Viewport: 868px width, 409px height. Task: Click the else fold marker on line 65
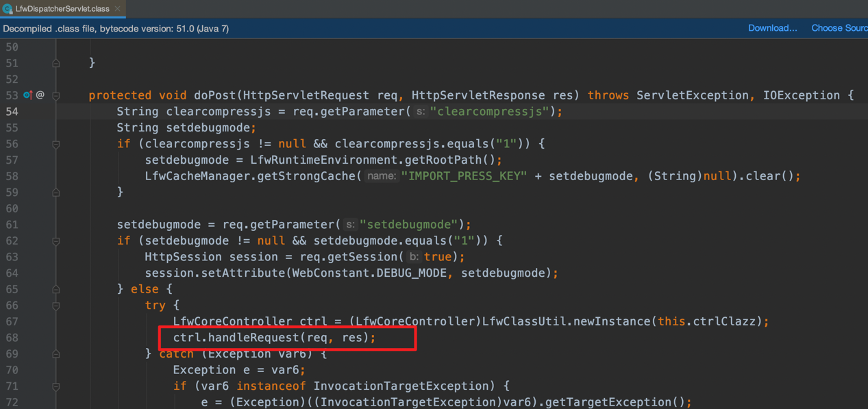pyautogui.click(x=56, y=290)
